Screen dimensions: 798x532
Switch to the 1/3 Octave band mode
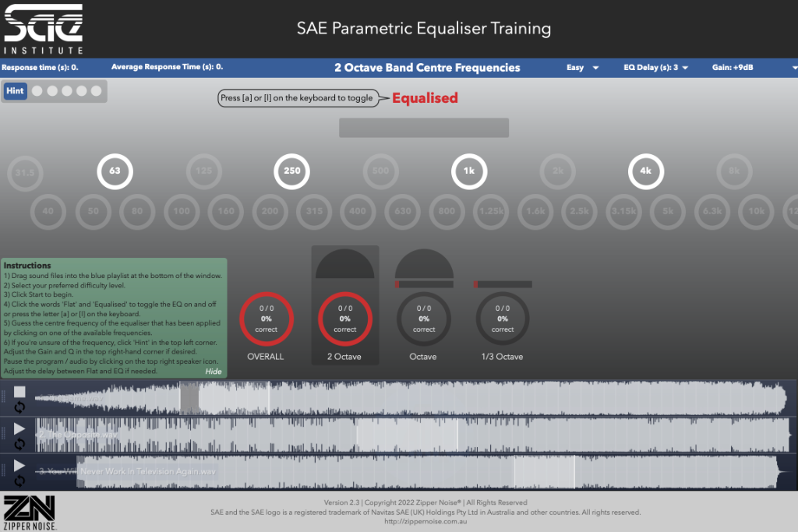[x=503, y=319]
